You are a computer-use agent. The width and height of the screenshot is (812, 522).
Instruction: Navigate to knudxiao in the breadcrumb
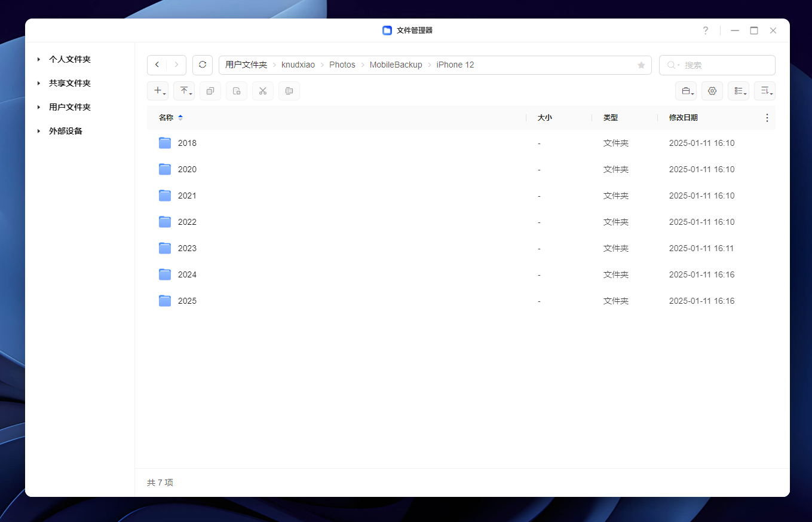pos(298,65)
